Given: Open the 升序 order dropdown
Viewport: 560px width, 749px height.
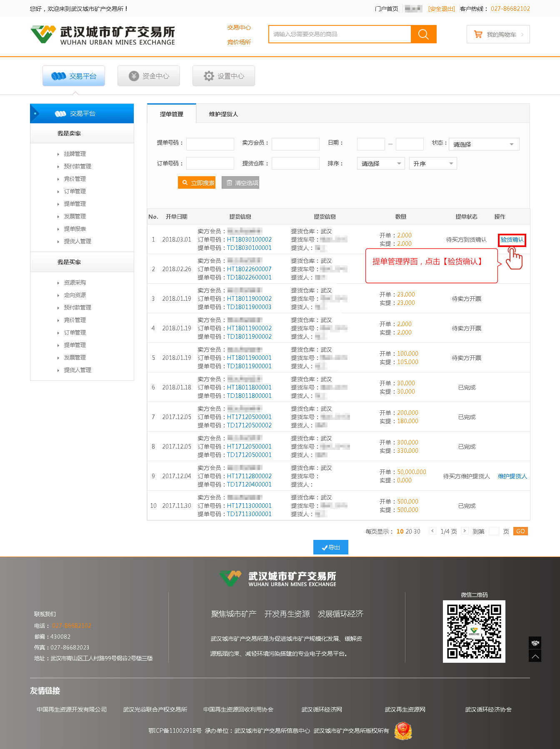Looking at the screenshot, I should [x=433, y=164].
